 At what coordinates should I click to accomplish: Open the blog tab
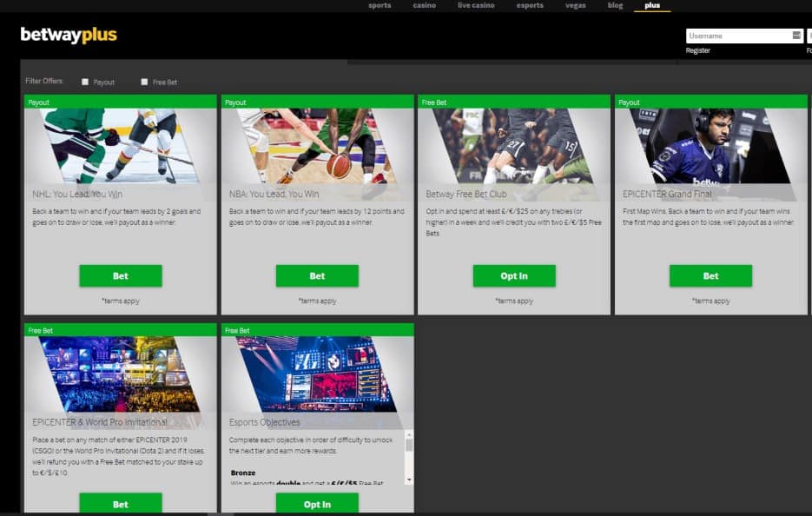click(615, 5)
